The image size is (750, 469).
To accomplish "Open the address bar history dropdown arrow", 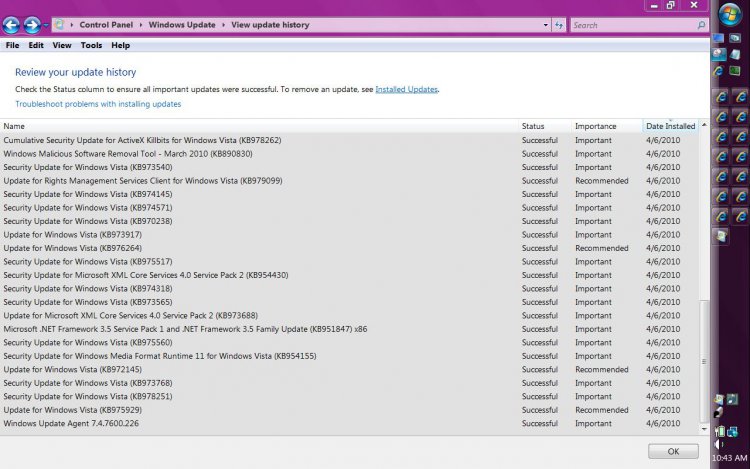I will point(545,25).
